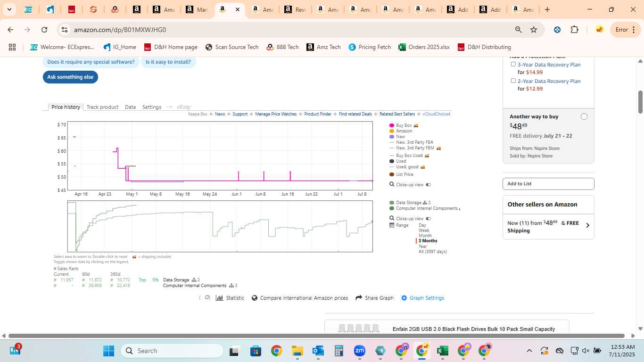Toggle New, 3rd Party FBM legend entry
Viewport: 644px width, 362px height.
pyautogui.click(x=415, y=148)
